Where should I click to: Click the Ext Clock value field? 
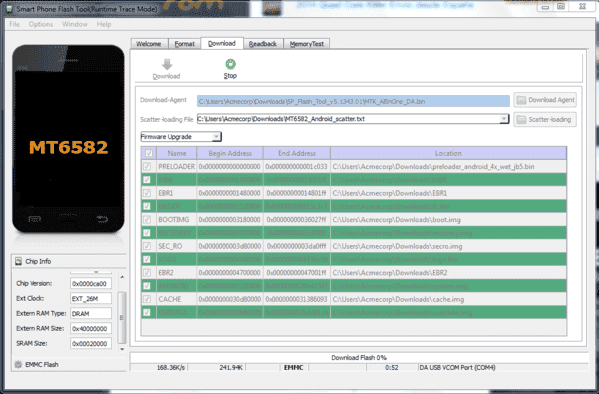pyautogui.click(x=91, y=298)
